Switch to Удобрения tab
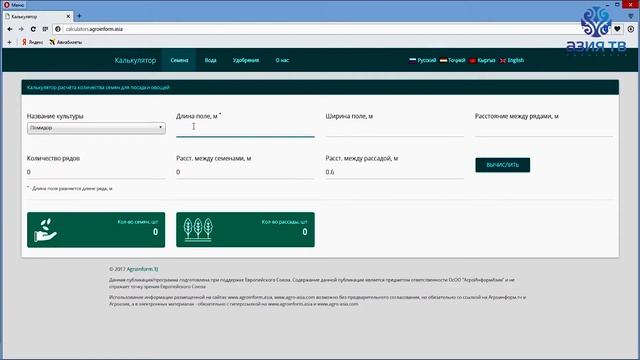640x360 pixels. [x=246, y=60]
